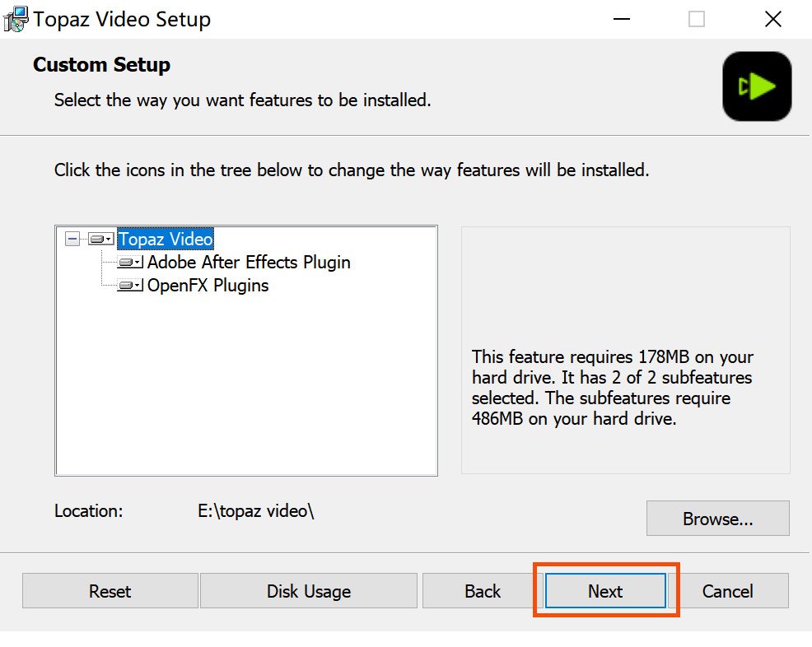Click the maximize button in the title bar

697,19
